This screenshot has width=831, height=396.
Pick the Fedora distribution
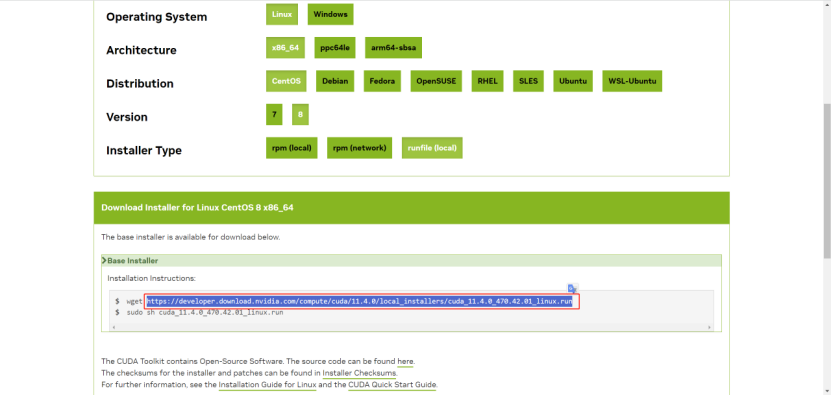(x=382, y=81)
